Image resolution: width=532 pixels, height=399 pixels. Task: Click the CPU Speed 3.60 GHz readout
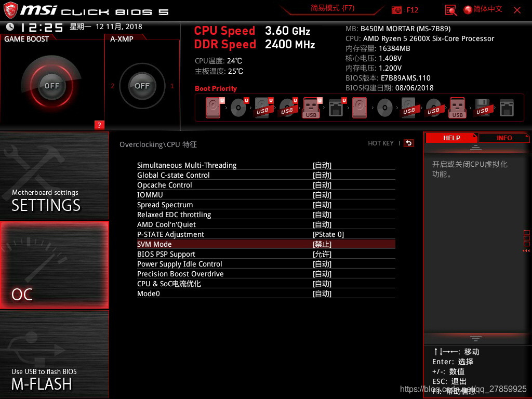(252, 31)
